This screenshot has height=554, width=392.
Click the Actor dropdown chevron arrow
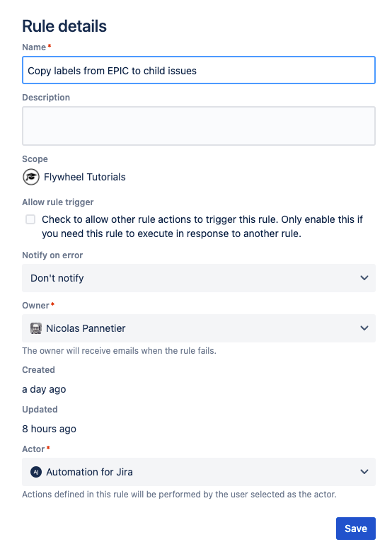point(364,472)
